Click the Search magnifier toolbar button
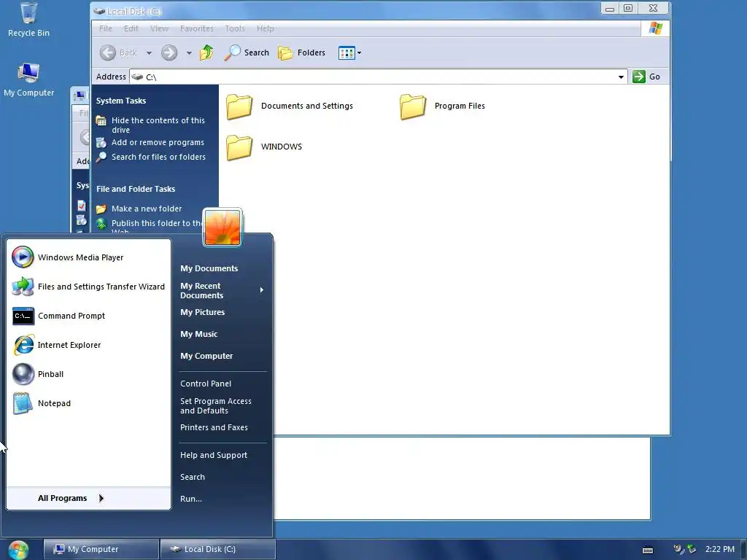Viewport: 747px width, 560px height. click(247, 52)
